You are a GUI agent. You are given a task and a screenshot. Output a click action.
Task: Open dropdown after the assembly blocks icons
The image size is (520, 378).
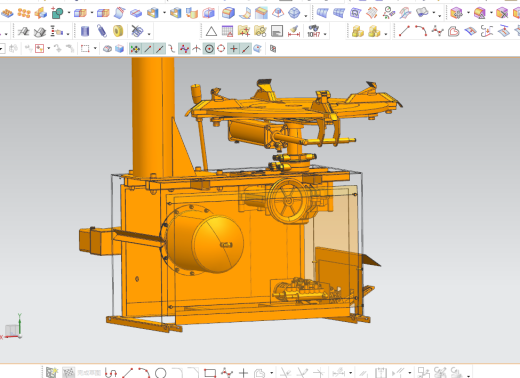[x=386, y=33]
